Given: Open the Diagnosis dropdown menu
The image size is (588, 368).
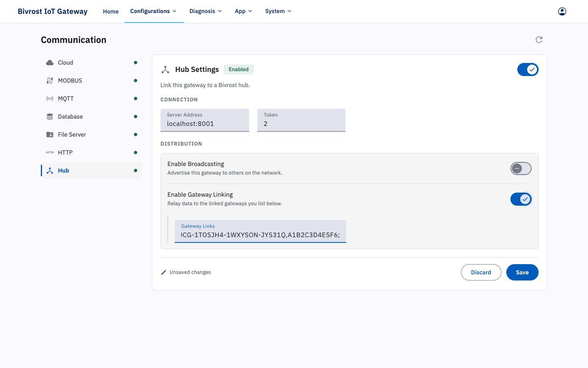Looking at the screenshot, I should [x=206, y=11].
